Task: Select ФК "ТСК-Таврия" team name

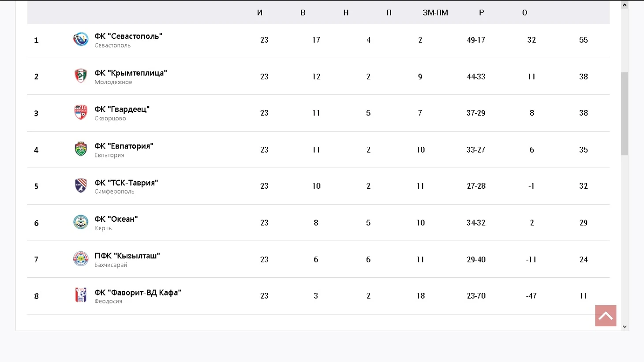Action: coord(126,183)
